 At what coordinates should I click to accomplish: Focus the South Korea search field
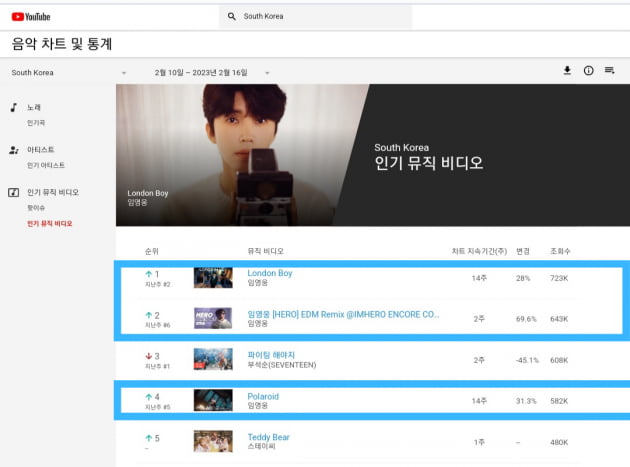(x=315, y=16)
